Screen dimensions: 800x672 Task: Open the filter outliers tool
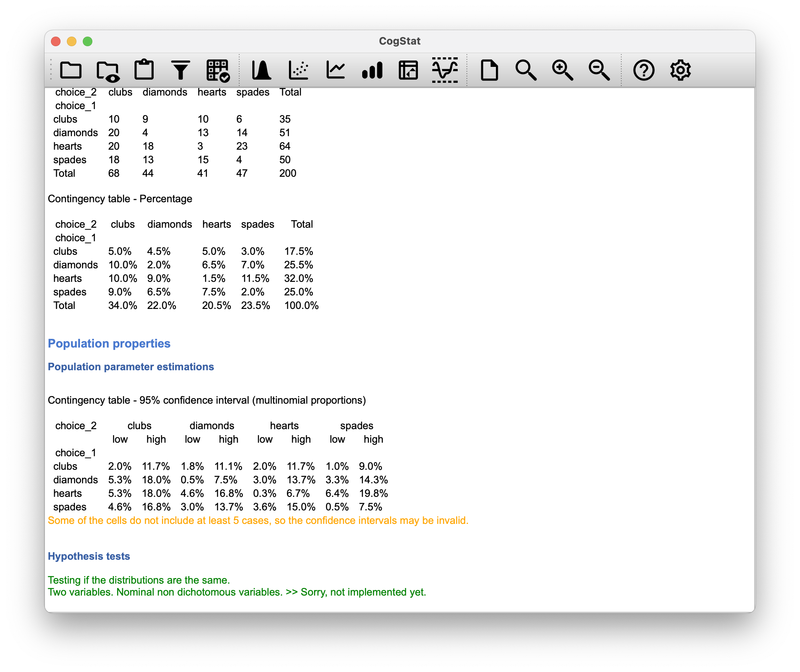180,70
